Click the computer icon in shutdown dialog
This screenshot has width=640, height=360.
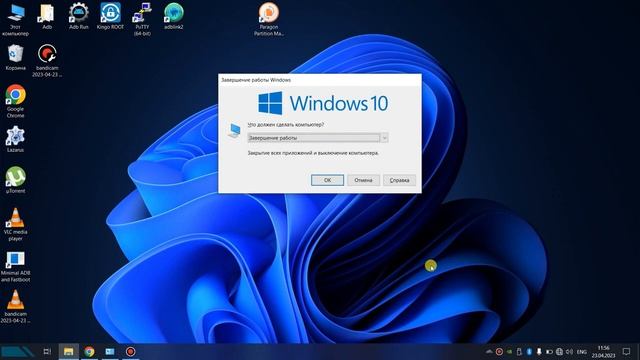coord(234,131)
